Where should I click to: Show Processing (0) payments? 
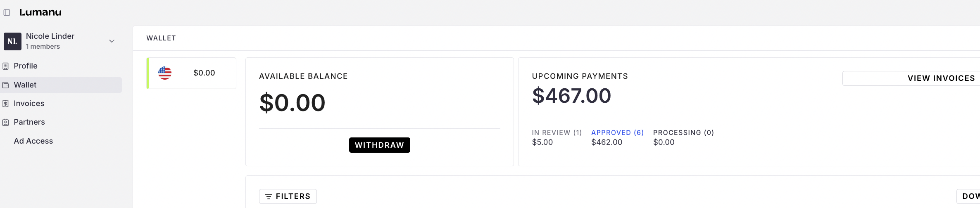(x=683, y=132)
